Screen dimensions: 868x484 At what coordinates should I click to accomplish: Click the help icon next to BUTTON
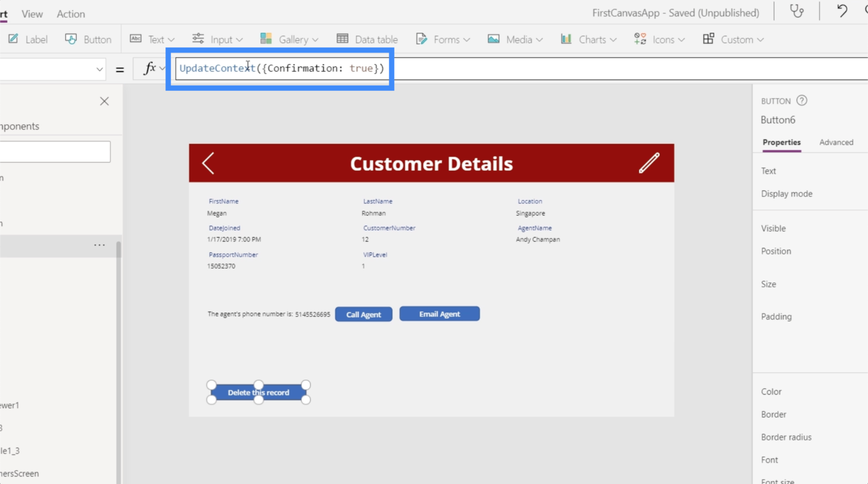point(801,101)
